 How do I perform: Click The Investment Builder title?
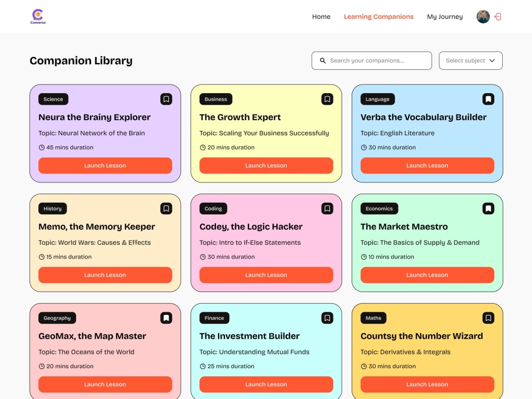(x=250, y=336)
